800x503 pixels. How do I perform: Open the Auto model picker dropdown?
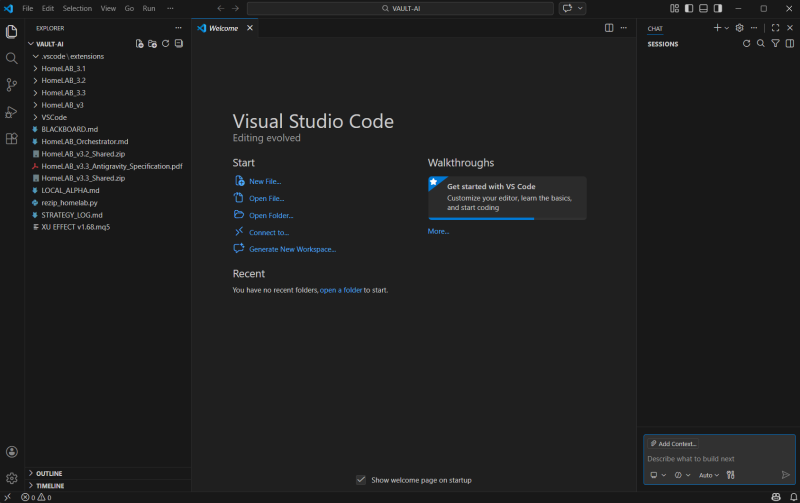pos(709,475)
